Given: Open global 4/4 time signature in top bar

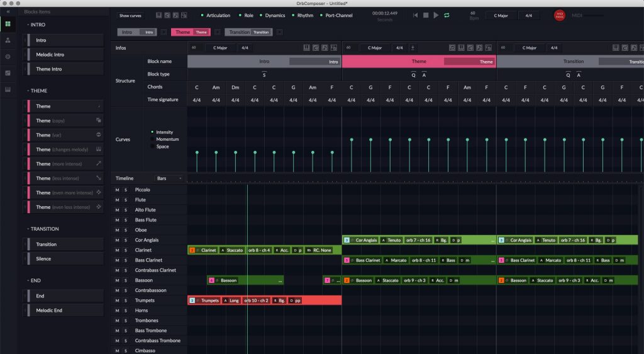Looking at the screenshot, I should pyautogui.click(x=528, y=15).
